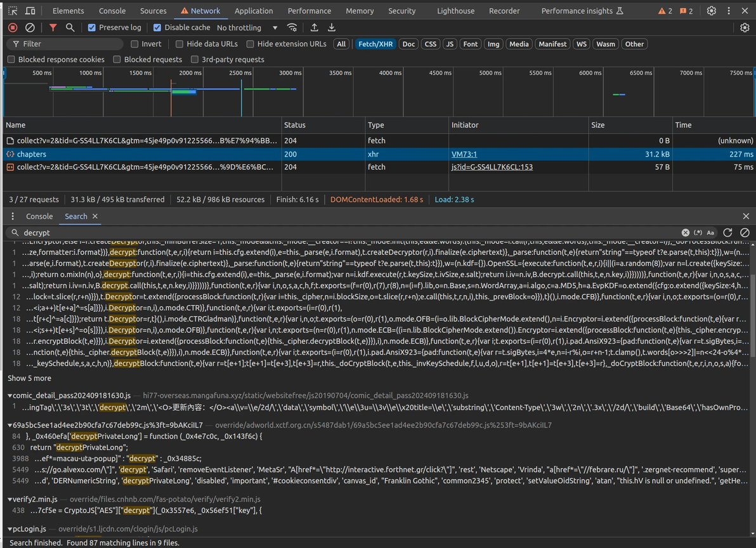The image size is (756, 548).
Task: Clear search results circle-slash icon
Action: [745, 232]
